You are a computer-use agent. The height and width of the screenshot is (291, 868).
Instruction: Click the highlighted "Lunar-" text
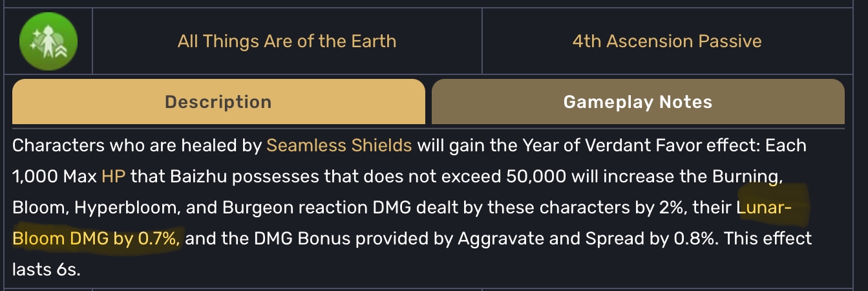click(x=763, y=208)
